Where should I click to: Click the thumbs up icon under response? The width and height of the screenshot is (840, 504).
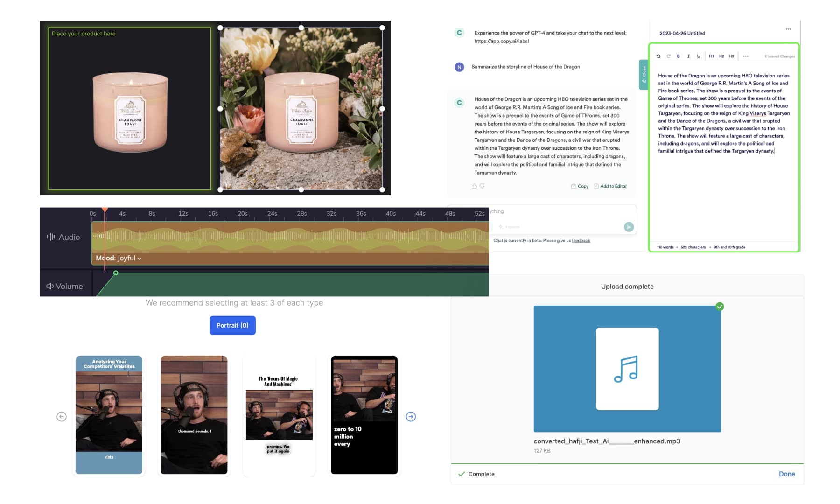[x=475, y=186]
